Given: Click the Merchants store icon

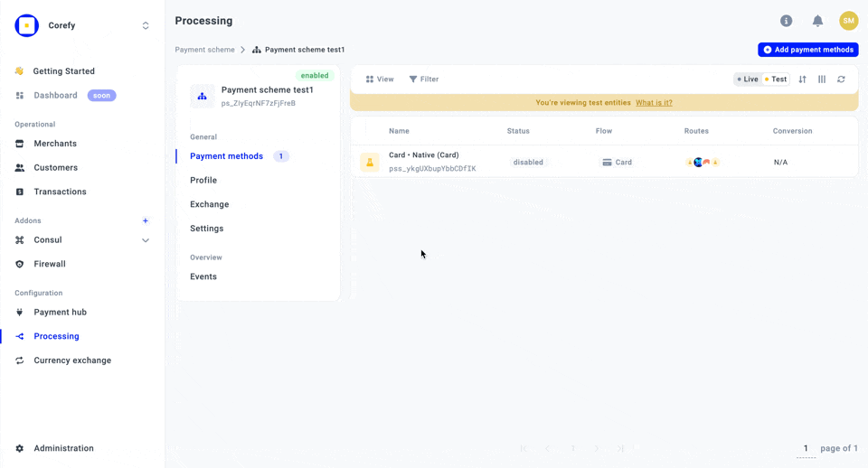Looking at the screenshot, I should tap(20, 144).
